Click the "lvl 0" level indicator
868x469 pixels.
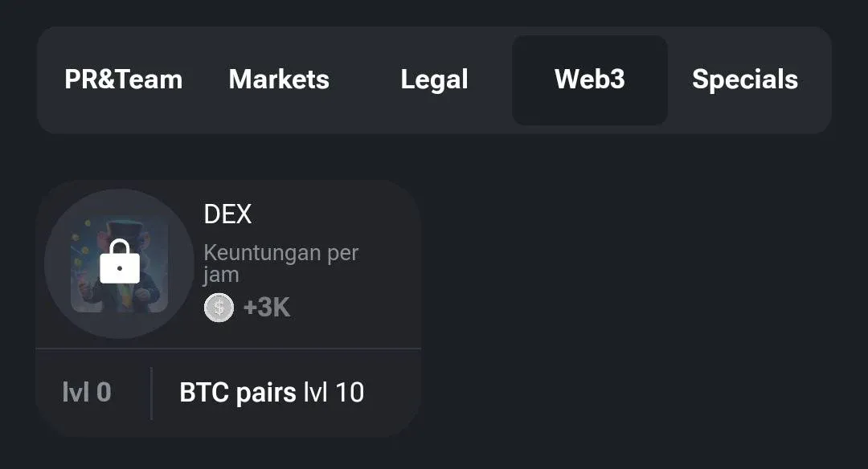(x=87, y=393)
